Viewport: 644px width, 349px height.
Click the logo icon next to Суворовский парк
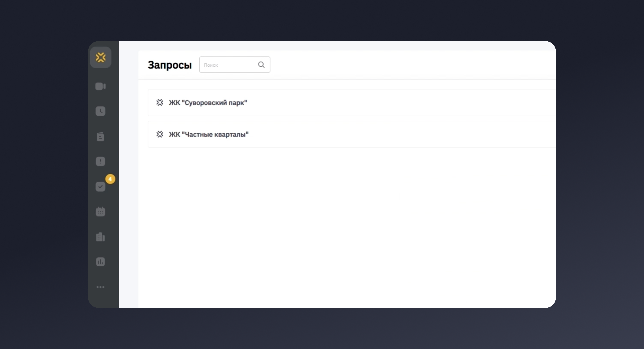(160, 102)
